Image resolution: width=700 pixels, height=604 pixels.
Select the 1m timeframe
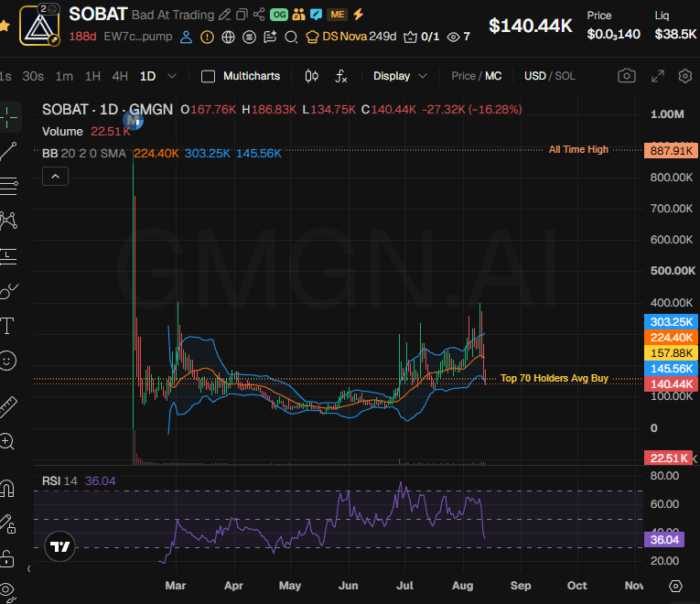[x=64, y=76]
